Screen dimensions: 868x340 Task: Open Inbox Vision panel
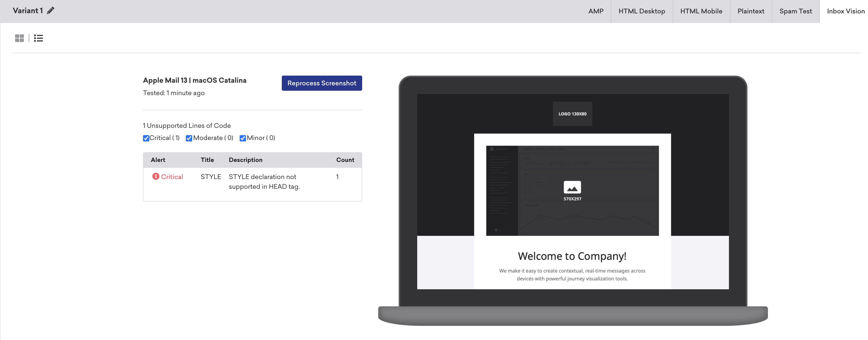pyautogui.click(x=845, y=10)
